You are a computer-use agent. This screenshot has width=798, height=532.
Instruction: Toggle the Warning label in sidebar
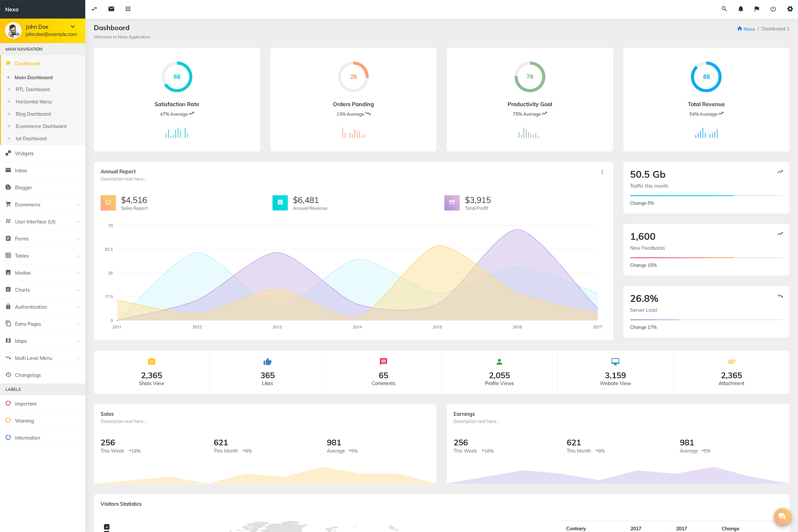click(24, 420)
